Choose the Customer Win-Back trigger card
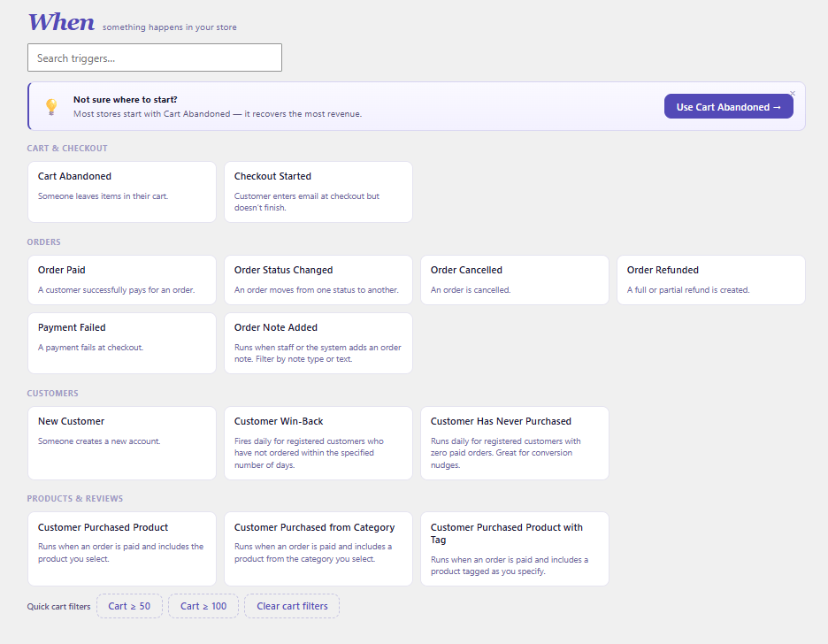This screenshot has height=644, width=828. pyautogui.click(x=318, y=443)
